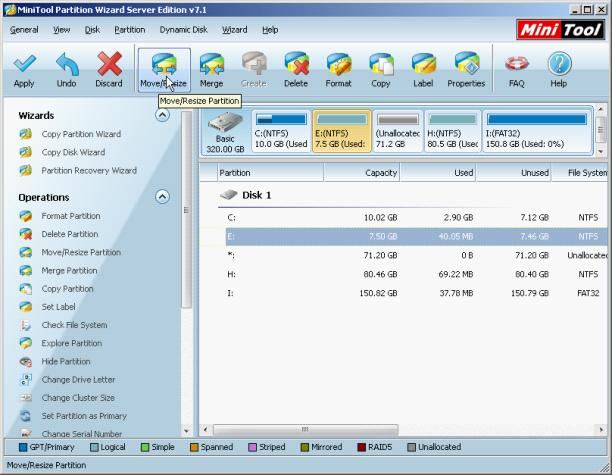Image resolution: width=612 pixels, height=475 pixels.
Task: Select the I:(FAT32) partition block in the disk map
Action: coord(537,132)
